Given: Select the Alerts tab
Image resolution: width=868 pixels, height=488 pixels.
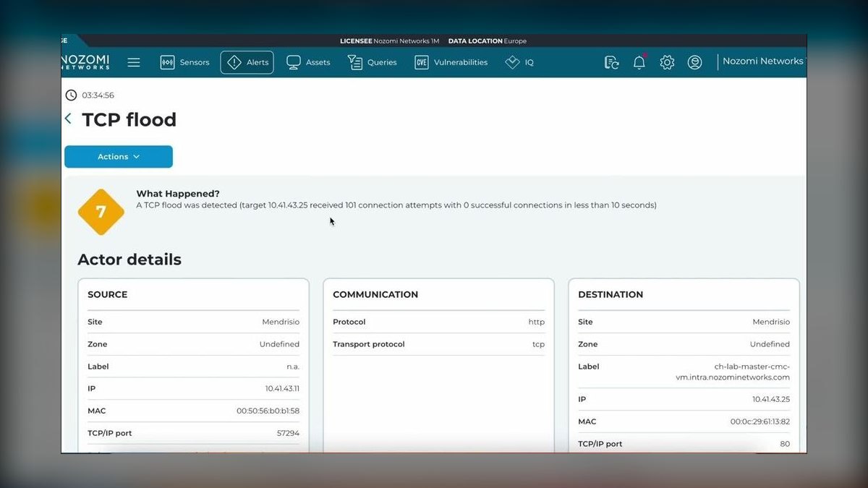Looking at the screenshot, I should pyautogui.click(x=247, y=62).
